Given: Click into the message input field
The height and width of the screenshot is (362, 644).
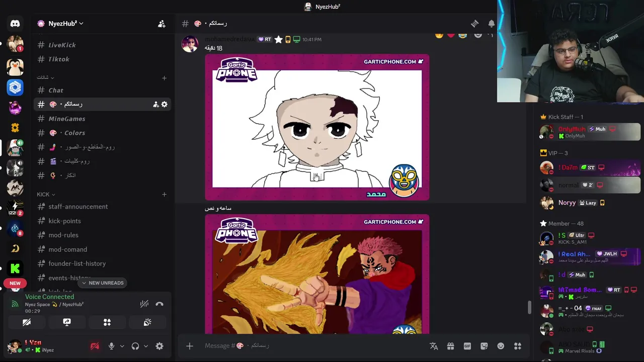Looking at the screenshot, I should pyautogui.click(x=312, y=346).
